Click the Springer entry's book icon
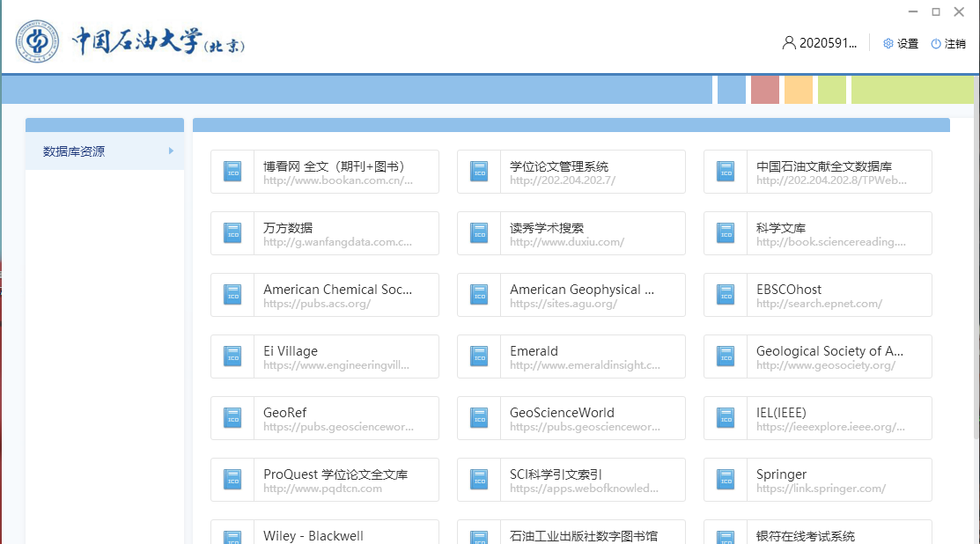Viewport: 980px width, 544px height. 726,480
